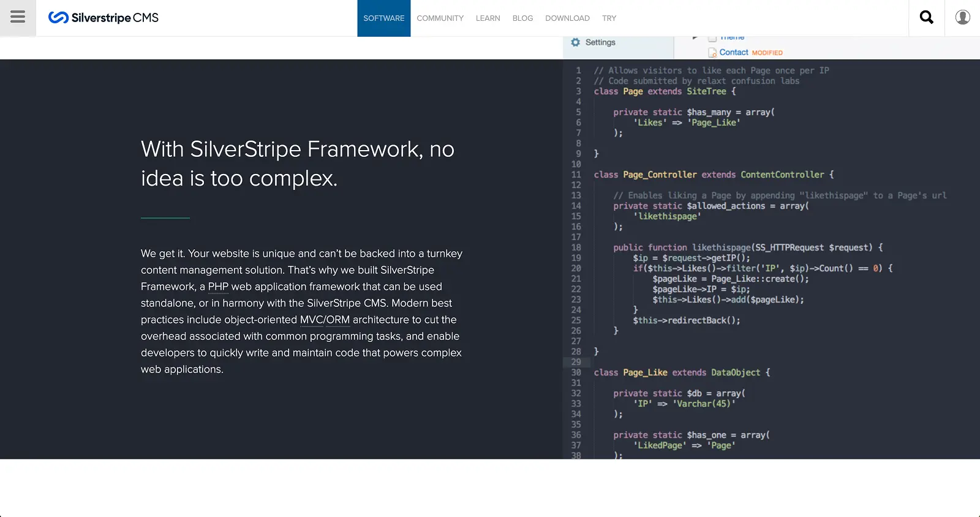Open the hamburger menu icon

click(x=18, y=18)
